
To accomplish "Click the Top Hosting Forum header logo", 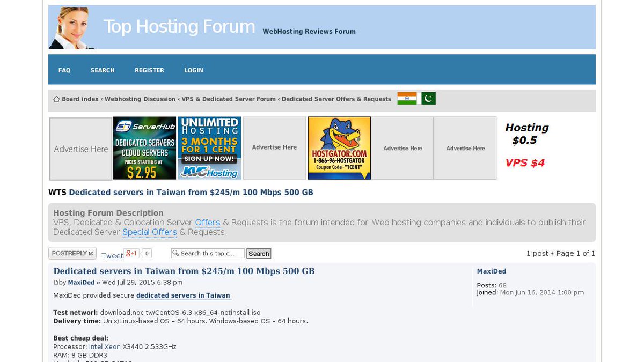I will click(179, 26).
